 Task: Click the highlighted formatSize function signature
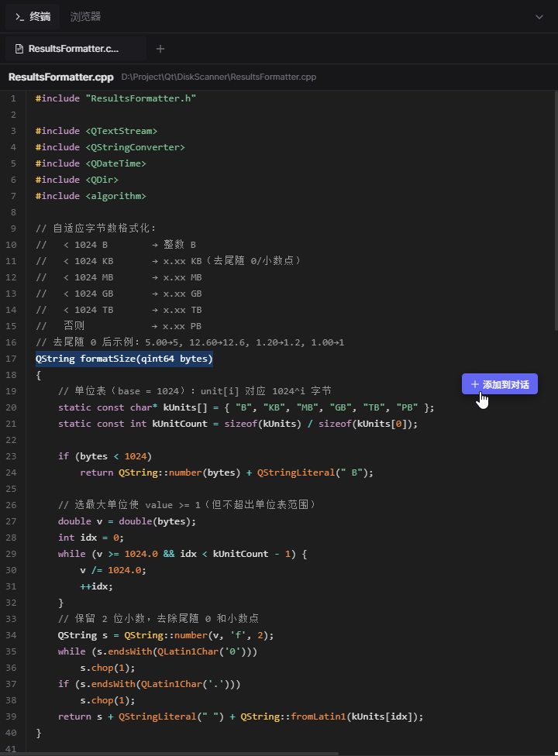(x=124, y=359)
